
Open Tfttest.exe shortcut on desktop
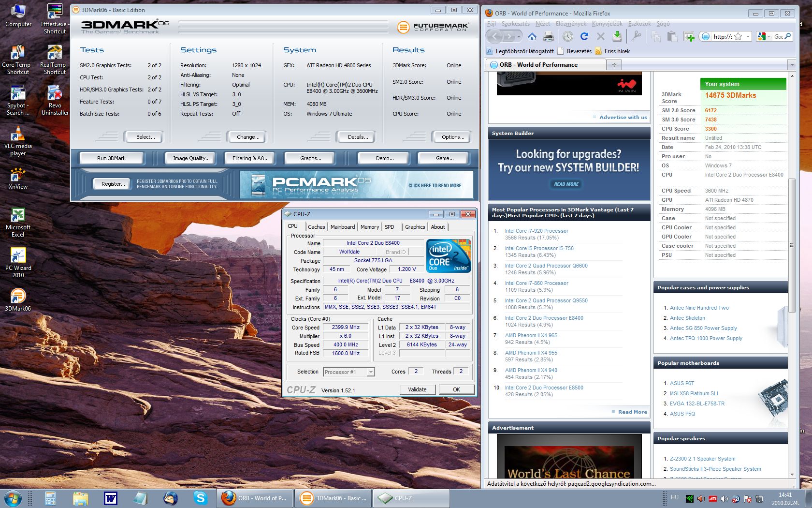(x=55, y=19)
